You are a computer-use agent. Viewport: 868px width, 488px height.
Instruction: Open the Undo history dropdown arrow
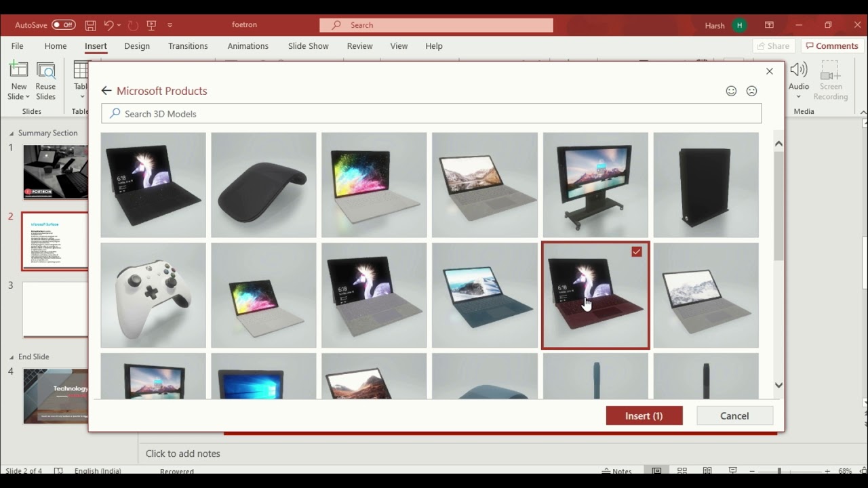coord(119,25)
